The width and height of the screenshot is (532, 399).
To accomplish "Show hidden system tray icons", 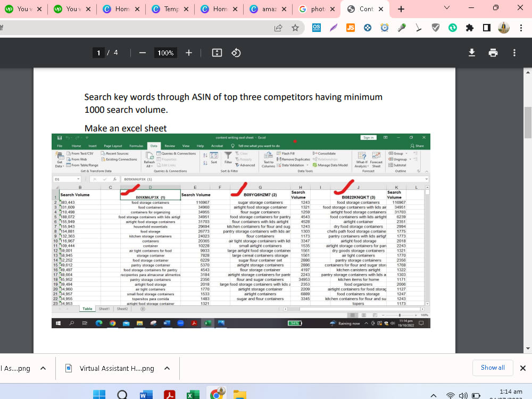I will (x=433, y=396).
